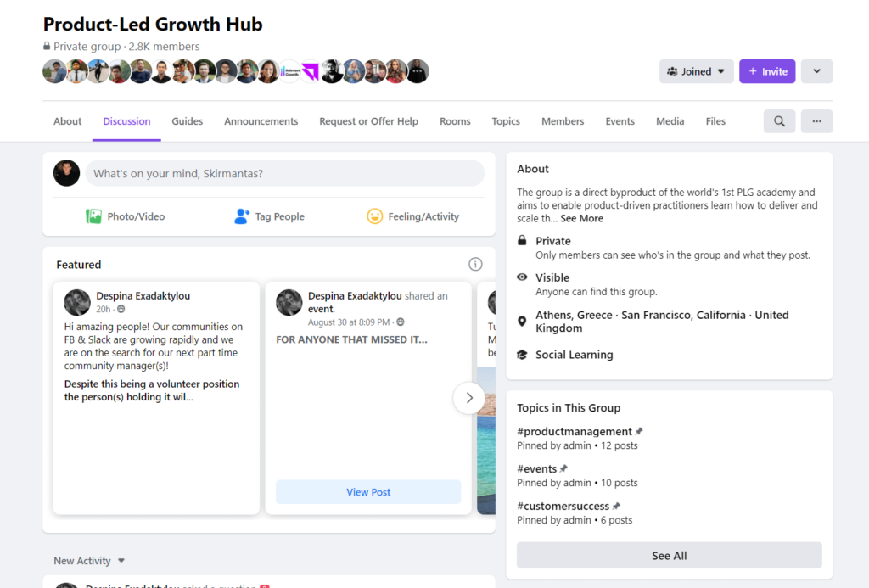This screenshot has height=588, width=869.
Task: Click the '2.8K members' text in header
Action: point(164,47)
